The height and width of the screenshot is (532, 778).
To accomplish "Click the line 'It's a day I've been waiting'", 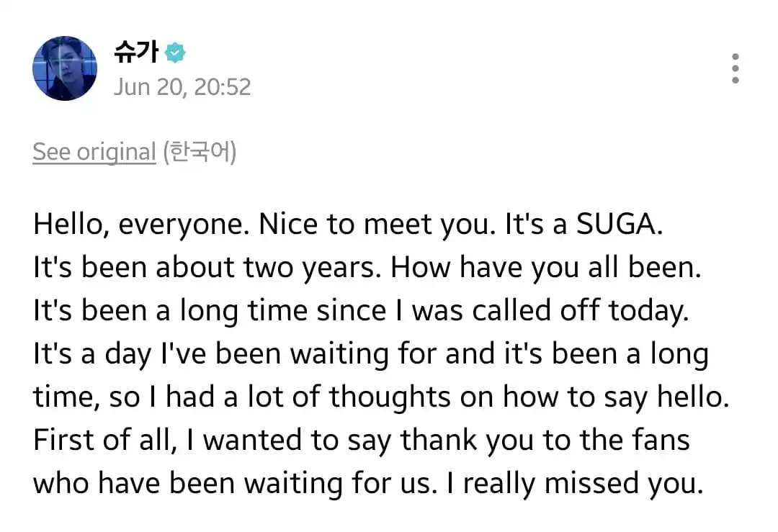I will 371,354.
